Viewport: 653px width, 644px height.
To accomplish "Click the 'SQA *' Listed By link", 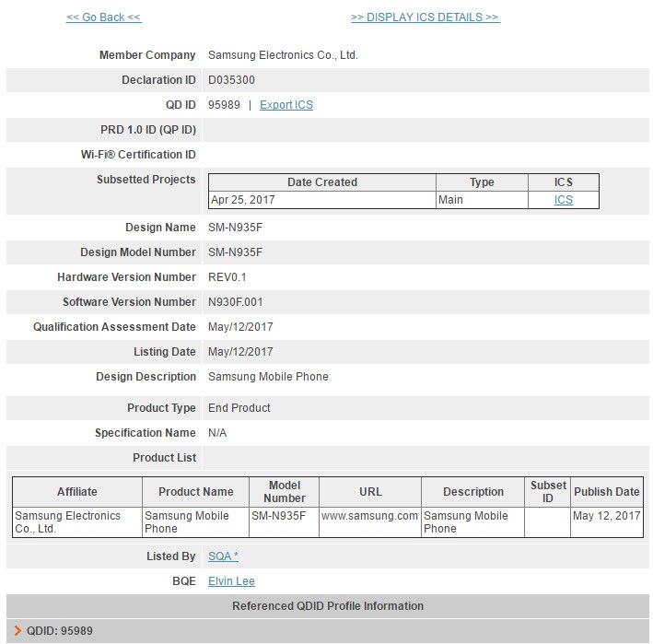I will tap(223, 556).
